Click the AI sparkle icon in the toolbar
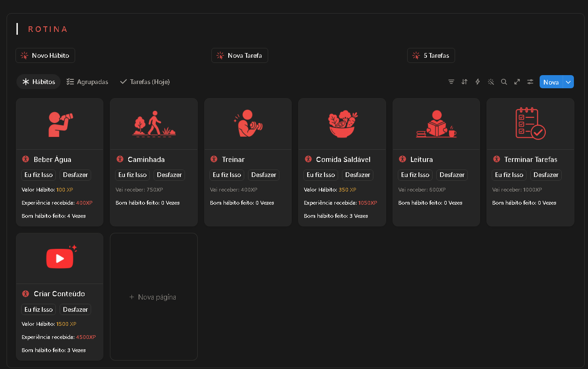The height and width of the screenshot is (369, 588). tap(491, 82)
